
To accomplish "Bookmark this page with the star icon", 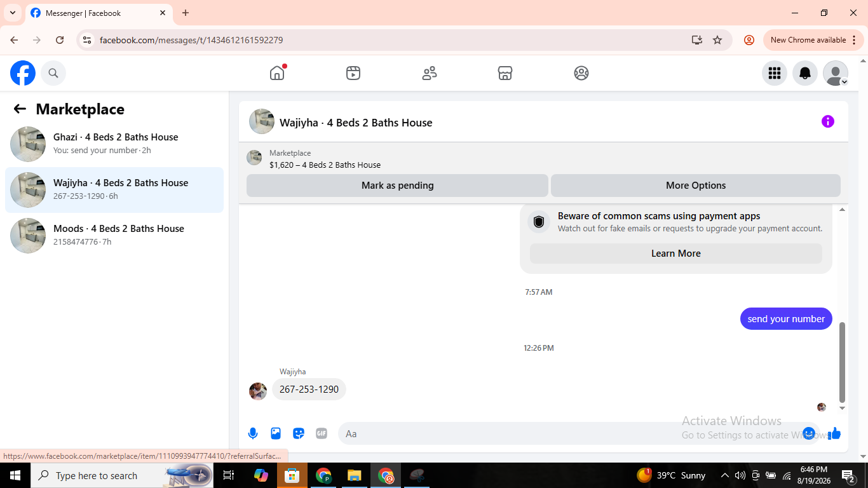I will (717, 40).
